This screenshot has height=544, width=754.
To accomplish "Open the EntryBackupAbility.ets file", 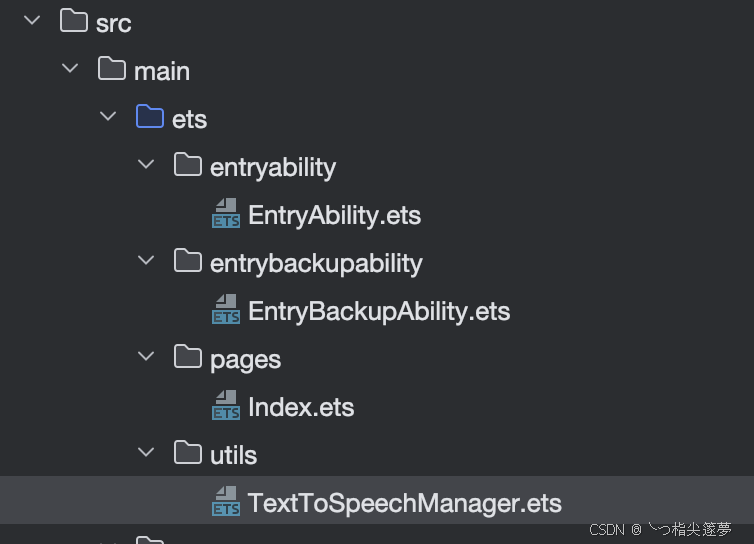I will click(x=379, y=312).
